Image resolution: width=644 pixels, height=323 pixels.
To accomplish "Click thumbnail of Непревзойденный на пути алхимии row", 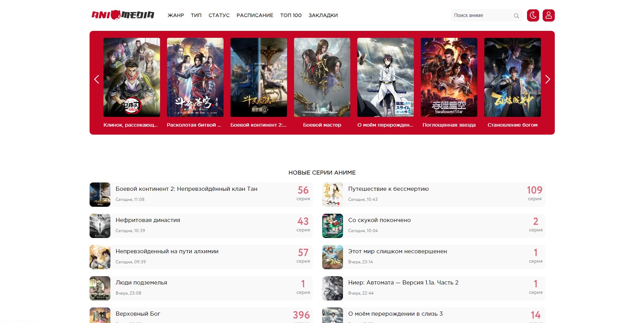I will pyautogui.click(x=100, y=257).
